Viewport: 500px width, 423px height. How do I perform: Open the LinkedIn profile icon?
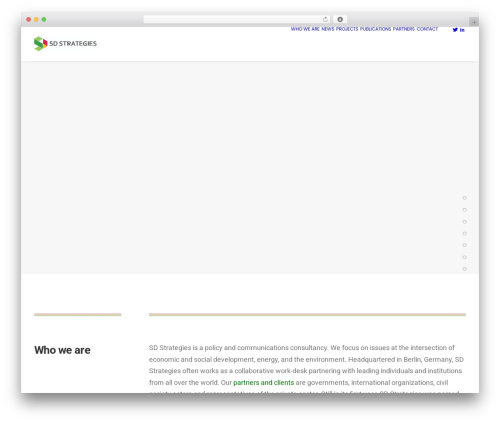[462, 30]
